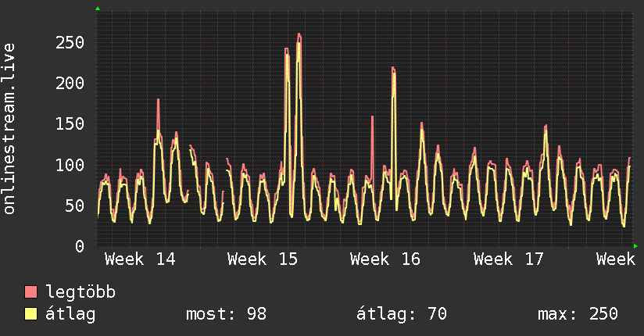The width and height of the screenshot is (644, 336).
Task: Click the 'max: 250' value
Action: coord(578,314)
